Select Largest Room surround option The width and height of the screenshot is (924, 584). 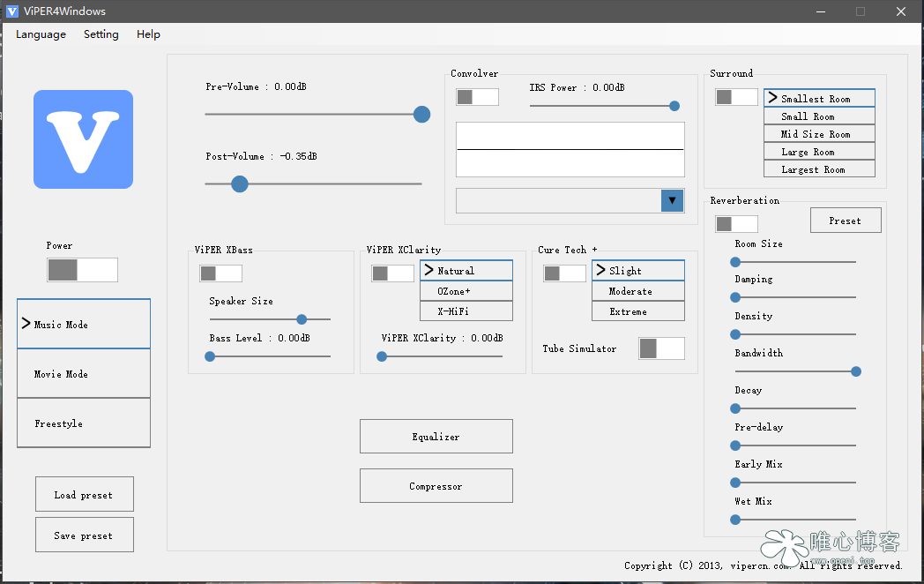coord(819,169)
